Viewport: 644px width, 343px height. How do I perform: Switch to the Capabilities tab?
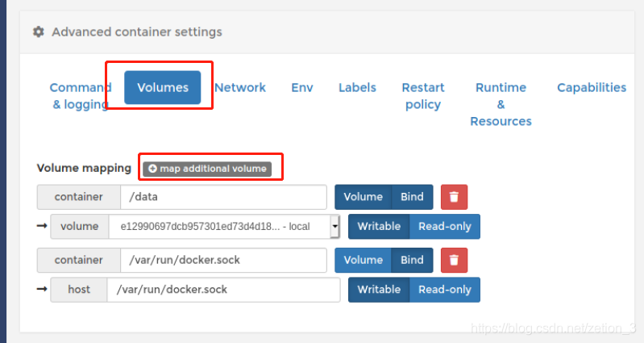tap(592, 88)
